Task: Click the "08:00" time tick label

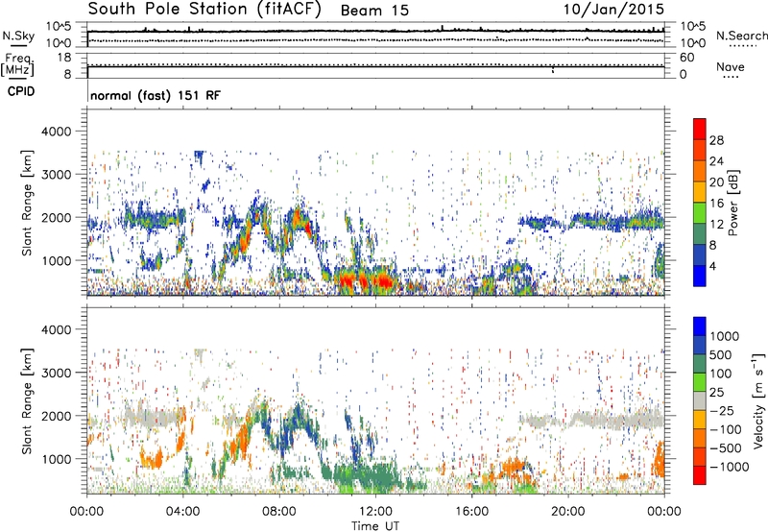Action: 278,512
